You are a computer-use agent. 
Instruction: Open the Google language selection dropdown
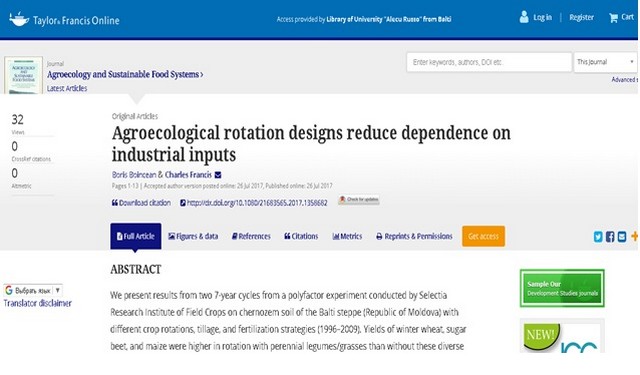point(33,290)
